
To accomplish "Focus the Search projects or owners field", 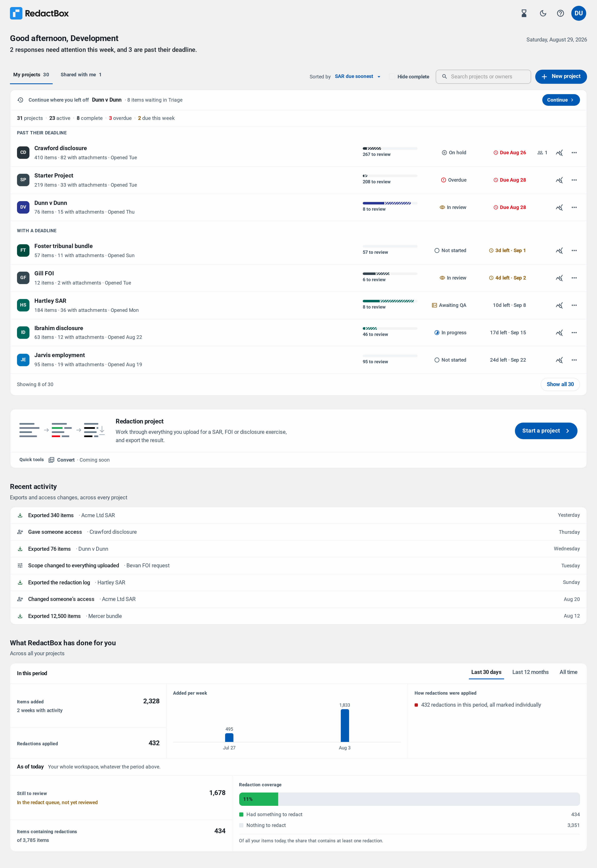I will (483, 77).
